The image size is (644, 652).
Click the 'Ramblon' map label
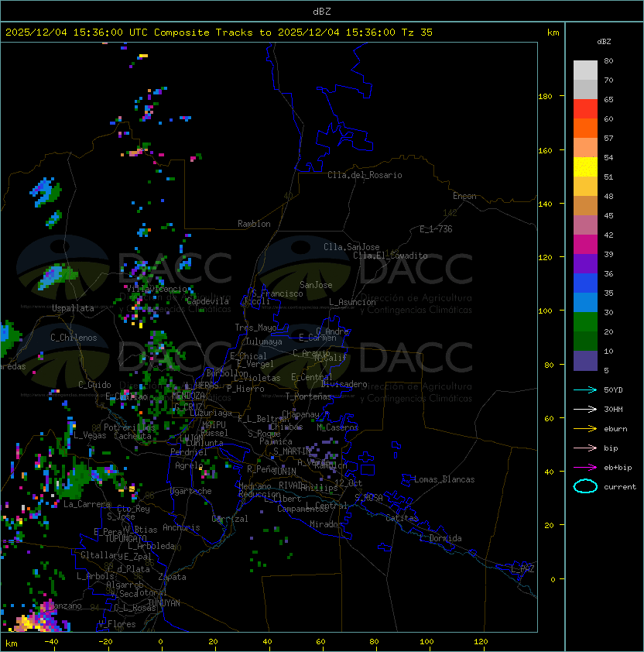254,224
